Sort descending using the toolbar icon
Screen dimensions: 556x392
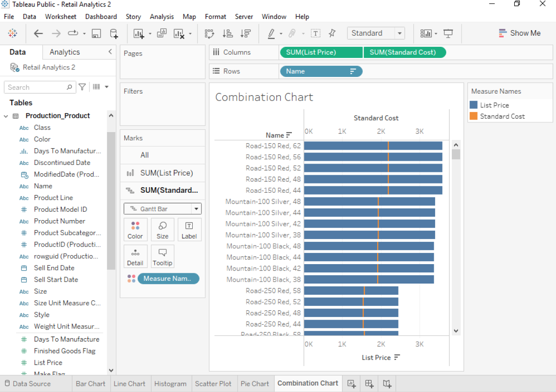(x=246, y=33)
